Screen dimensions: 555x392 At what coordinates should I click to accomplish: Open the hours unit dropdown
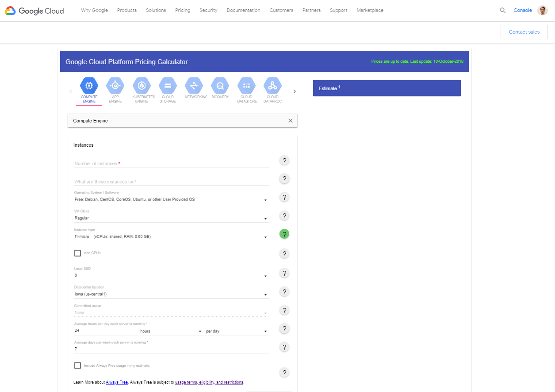[x=172, y=331]
